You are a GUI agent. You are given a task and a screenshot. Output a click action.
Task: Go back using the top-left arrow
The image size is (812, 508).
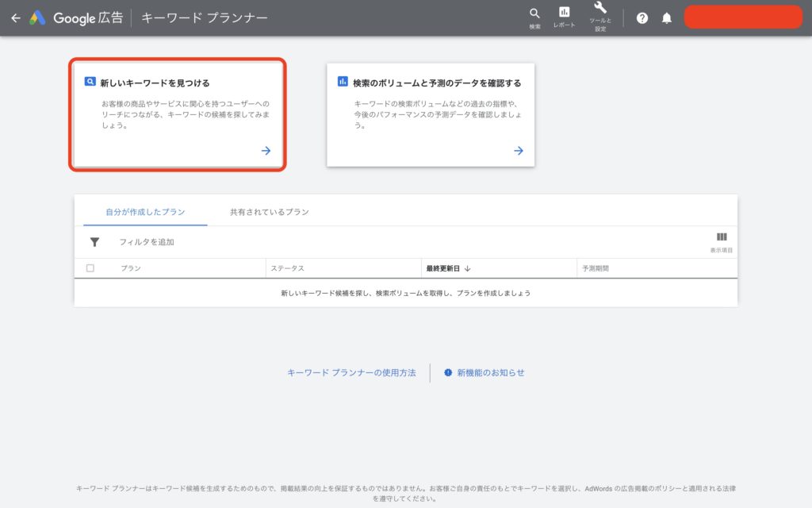(x=16, y=18)
